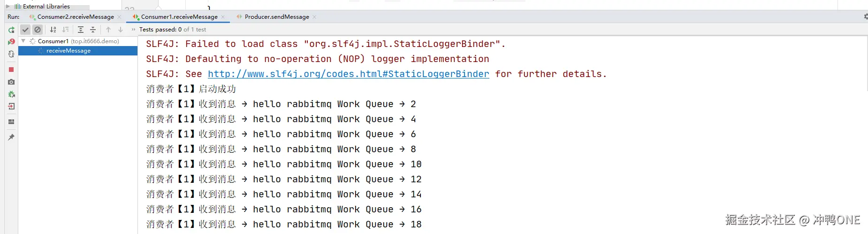
Task: Click the exit process arrow icon
Action: [11, 106]
